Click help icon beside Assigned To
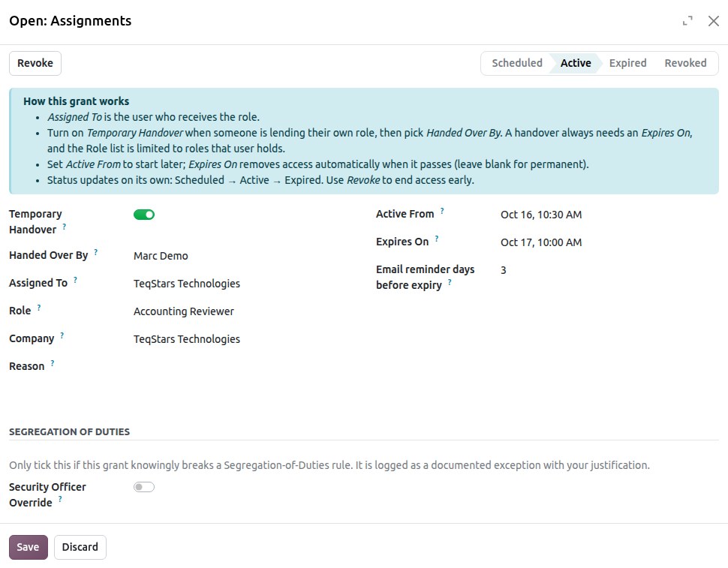Viewport: 728px width, 568px height. point(75,280)
